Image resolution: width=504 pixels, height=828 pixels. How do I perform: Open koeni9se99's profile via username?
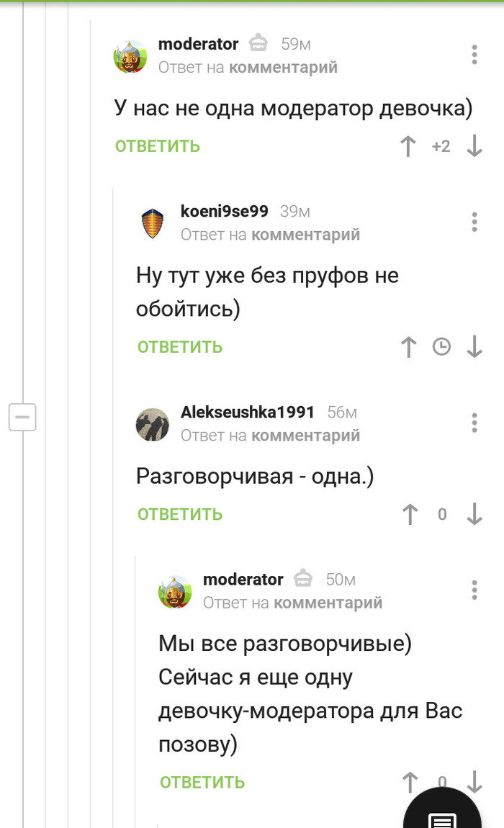(225, 211)
